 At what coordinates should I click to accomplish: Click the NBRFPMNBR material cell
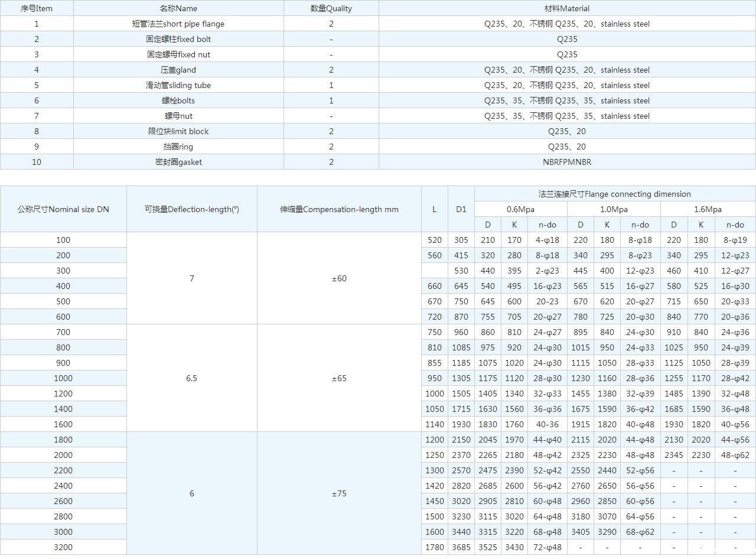pyautogui.click(x=567, y=162)
